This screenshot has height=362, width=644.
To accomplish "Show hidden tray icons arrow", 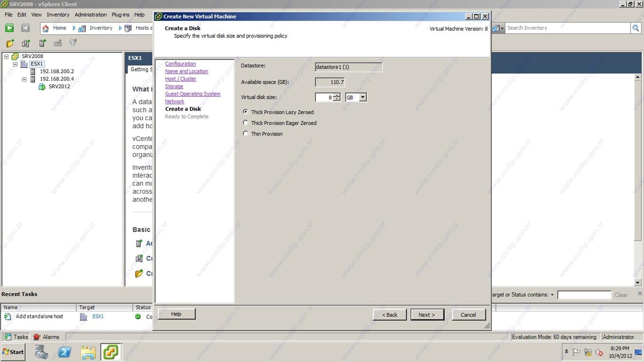I will pos(566,351).
